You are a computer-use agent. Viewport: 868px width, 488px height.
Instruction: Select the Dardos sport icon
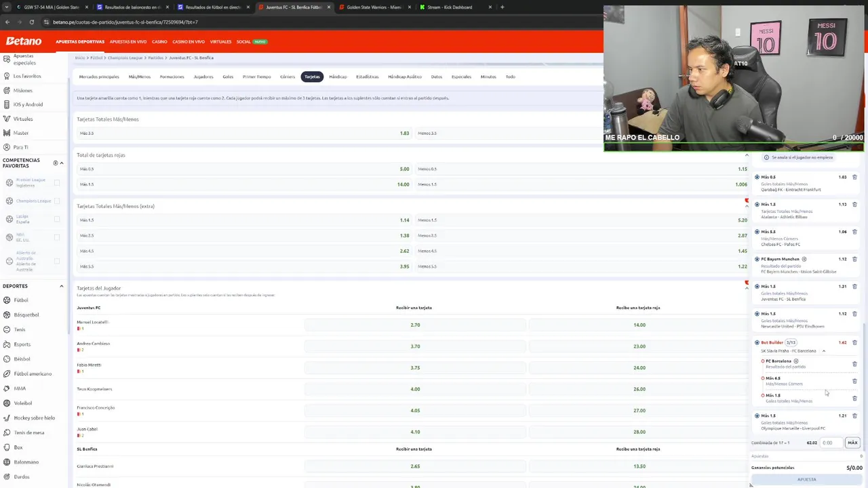(x=7, y=476)
